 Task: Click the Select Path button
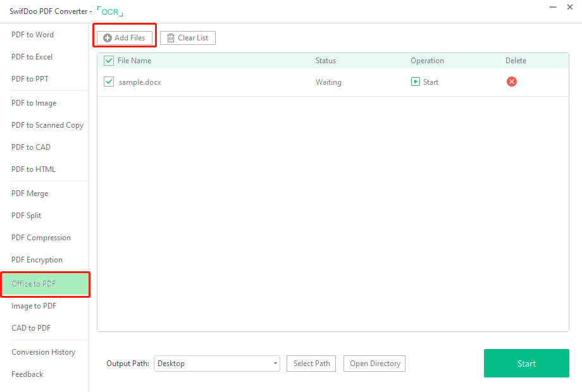click(x=311, y=364)
